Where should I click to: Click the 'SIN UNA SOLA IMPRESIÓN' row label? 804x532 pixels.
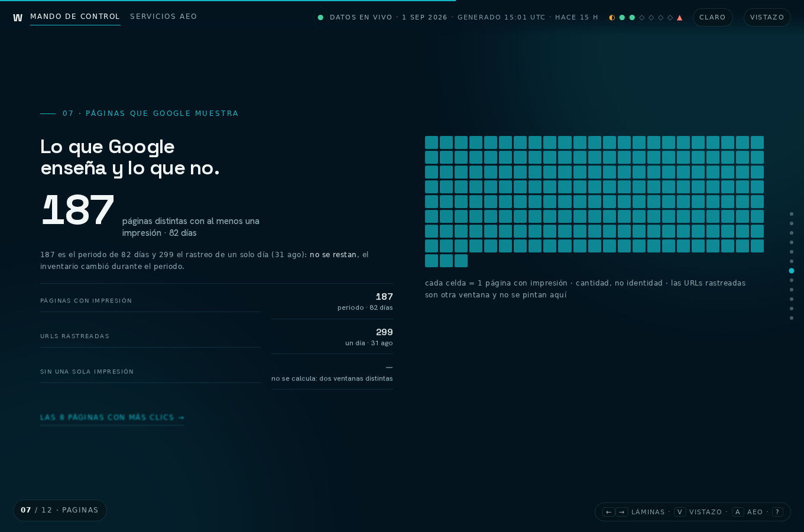(87, 372)
